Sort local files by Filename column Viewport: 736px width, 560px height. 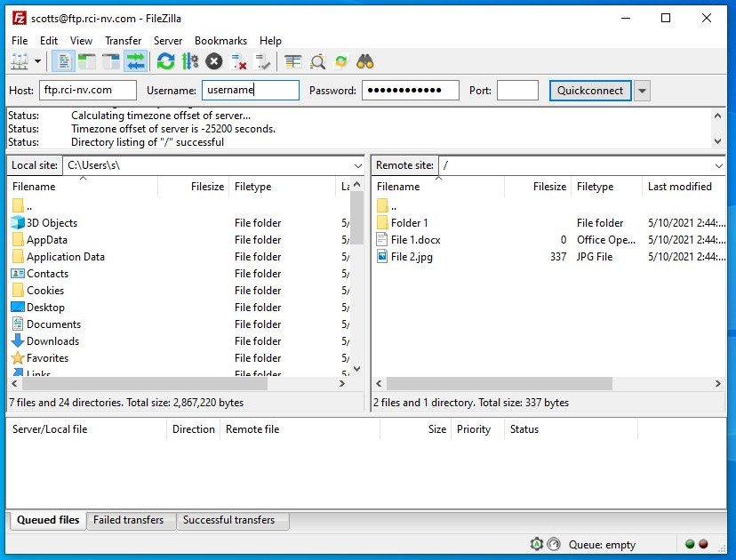83,187
